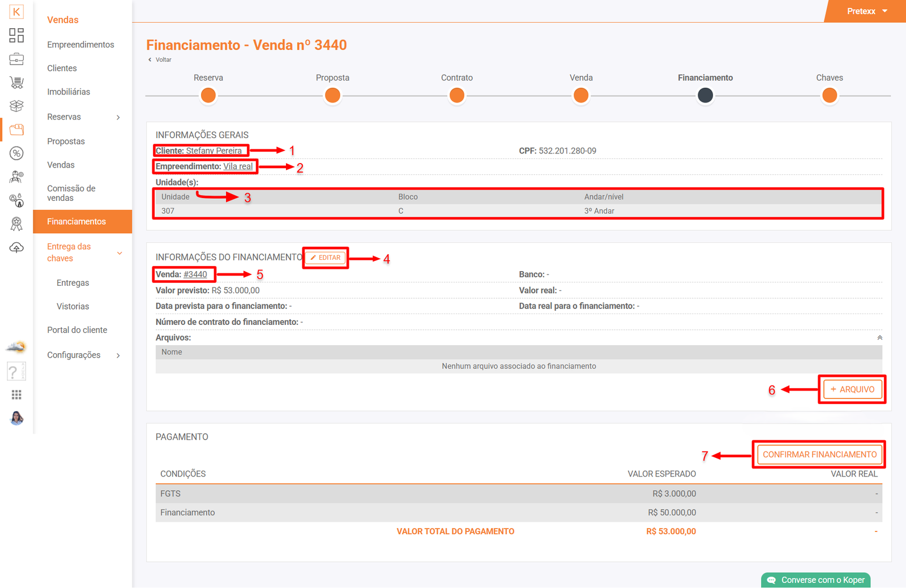
Task: Open the sale #3440 link
Action: [x=195, y=274]
